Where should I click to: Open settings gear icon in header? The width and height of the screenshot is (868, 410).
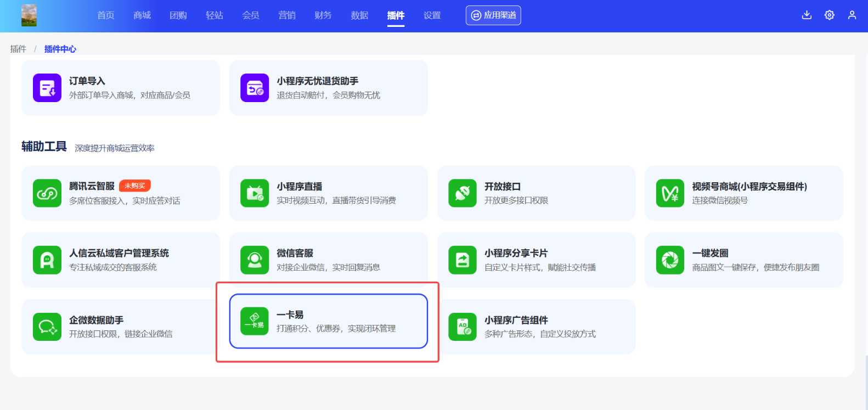coord(830,15)
